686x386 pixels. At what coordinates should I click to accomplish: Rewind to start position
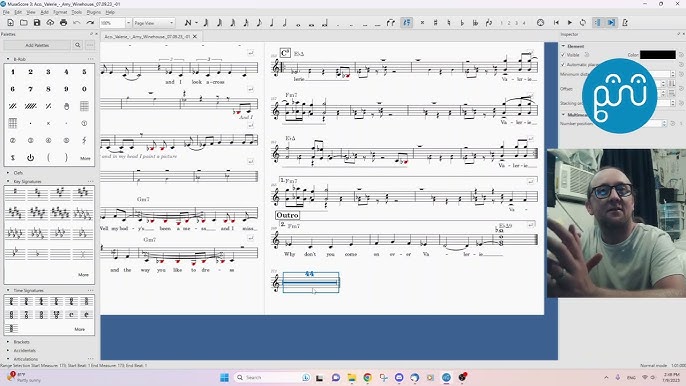pos(556,23)
